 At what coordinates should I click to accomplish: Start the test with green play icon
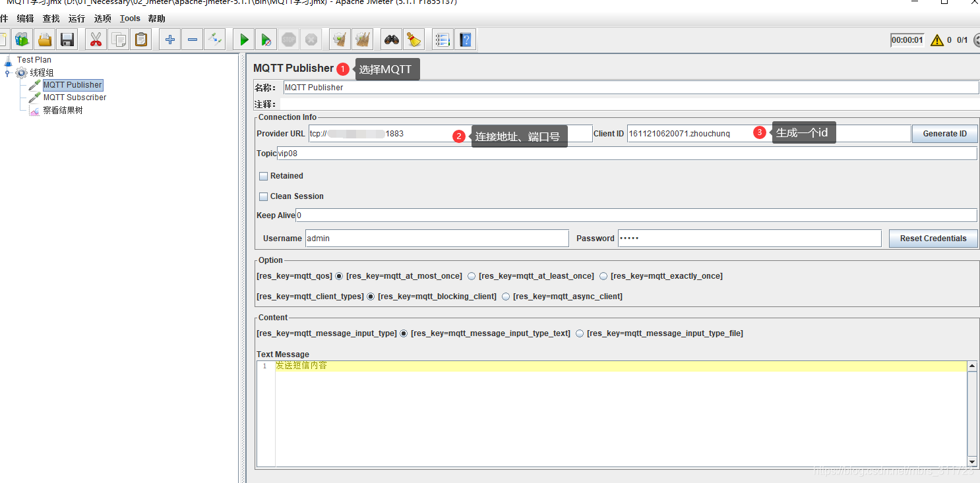pos(244,40)
